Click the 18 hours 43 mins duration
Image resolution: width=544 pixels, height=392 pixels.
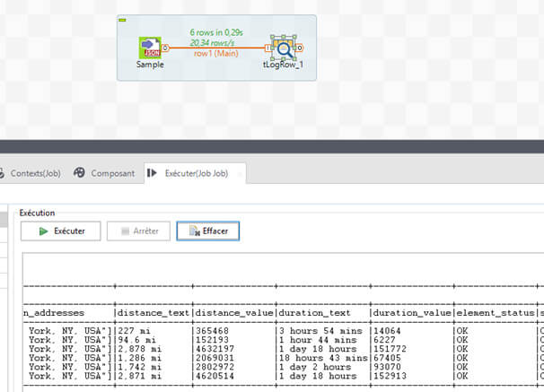tap(323, 358)
